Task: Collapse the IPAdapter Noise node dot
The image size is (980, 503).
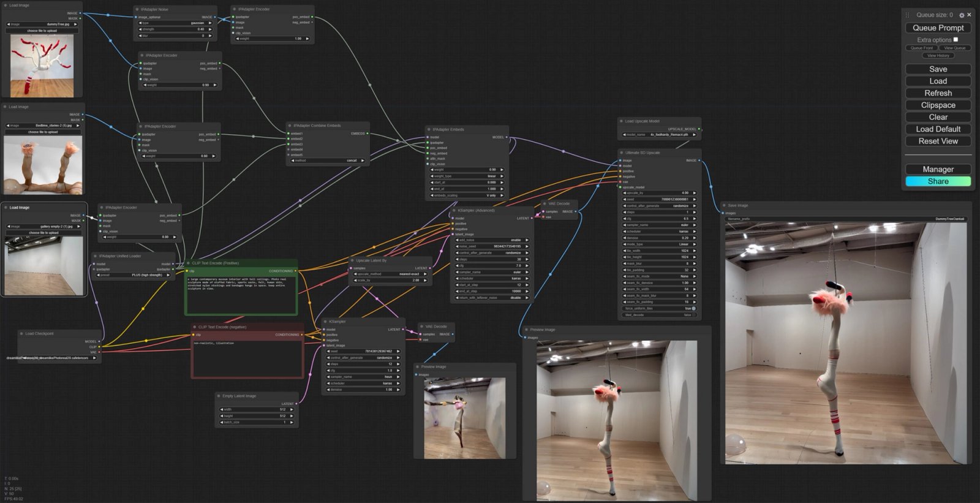Action: click(x=137, y=10)
